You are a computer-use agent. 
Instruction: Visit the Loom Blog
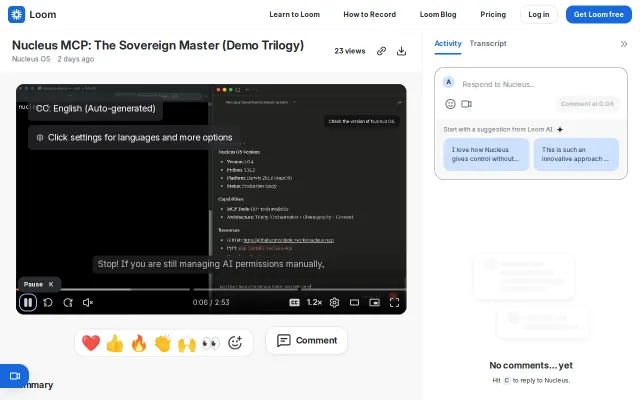click(438, 15)
